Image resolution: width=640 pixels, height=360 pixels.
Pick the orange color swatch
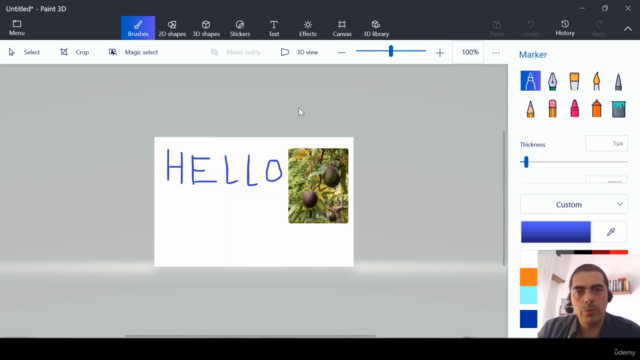(529, 277)
